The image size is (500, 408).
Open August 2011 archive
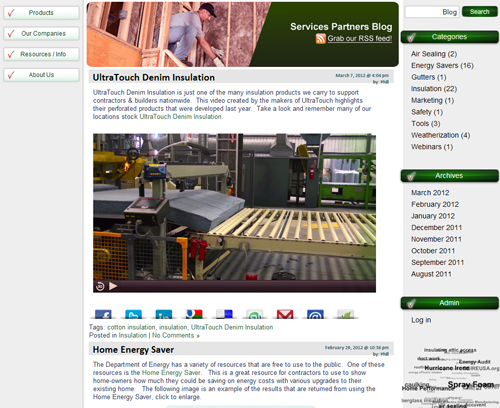[431, 274]
